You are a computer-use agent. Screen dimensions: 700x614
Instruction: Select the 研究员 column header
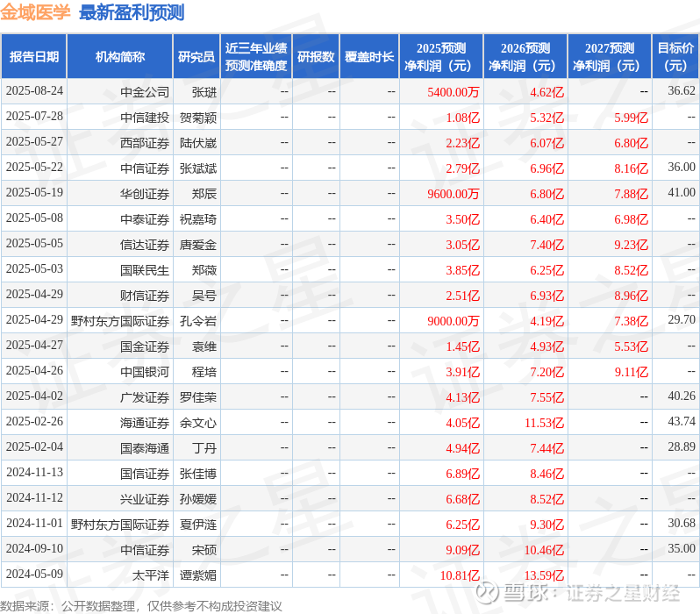click(x=196, y=57)
